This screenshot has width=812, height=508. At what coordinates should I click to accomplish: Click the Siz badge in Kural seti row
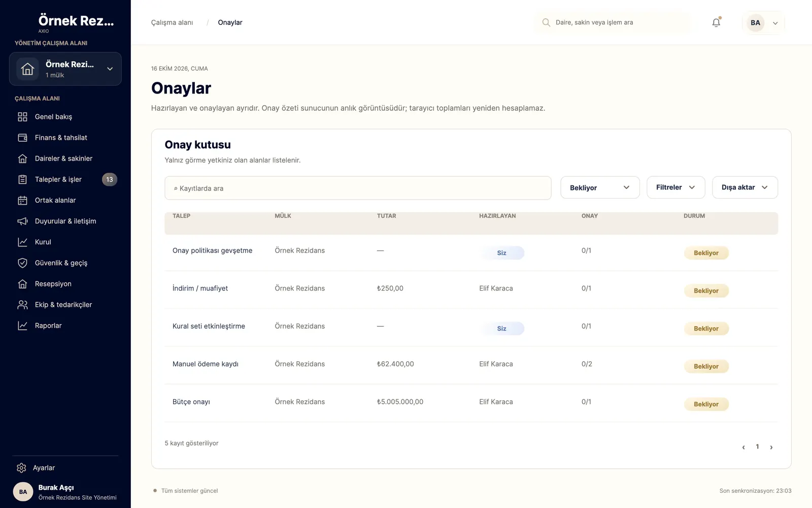tap(501, 329)
